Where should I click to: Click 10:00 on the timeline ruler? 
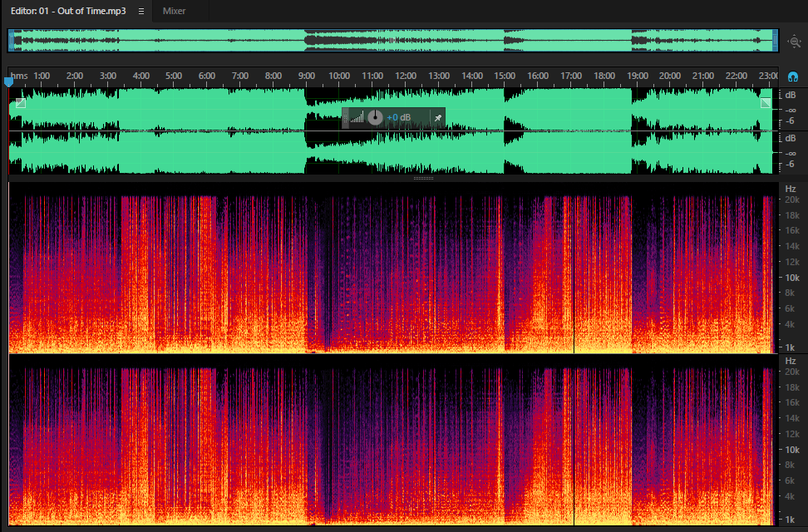(x=339, y=76)
